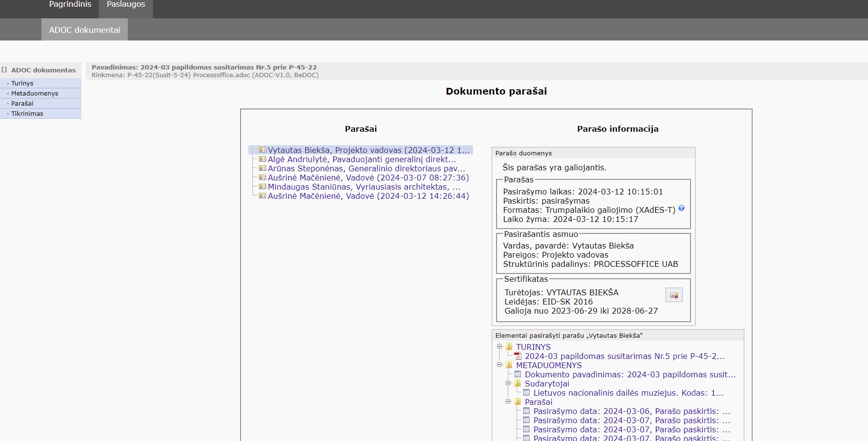Click signature icon beside Algė Andriulytė

262,159
